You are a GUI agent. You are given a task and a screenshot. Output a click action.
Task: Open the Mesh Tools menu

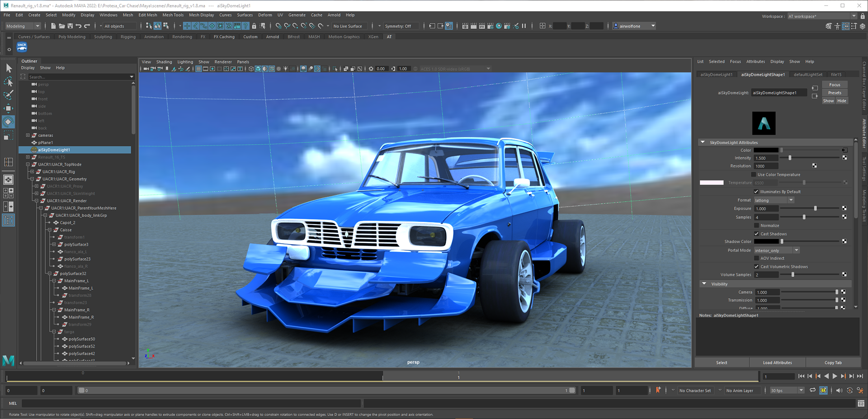[x=173, y=15]
